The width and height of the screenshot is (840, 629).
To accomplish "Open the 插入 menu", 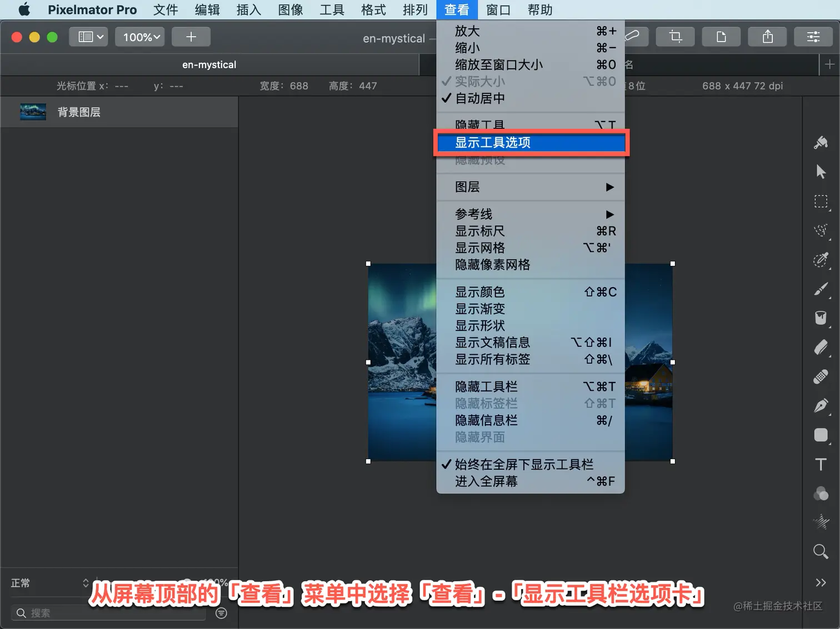I will [x=249, y=9].
